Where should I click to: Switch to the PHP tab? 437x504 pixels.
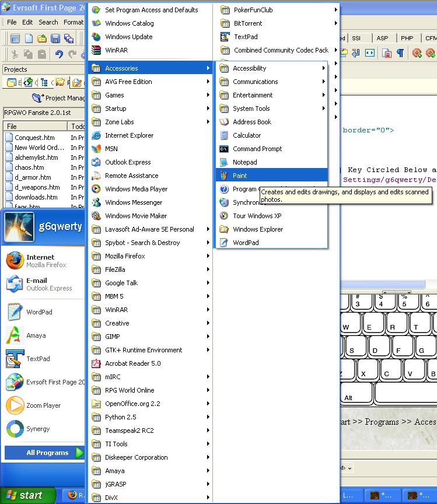[407, 38]
